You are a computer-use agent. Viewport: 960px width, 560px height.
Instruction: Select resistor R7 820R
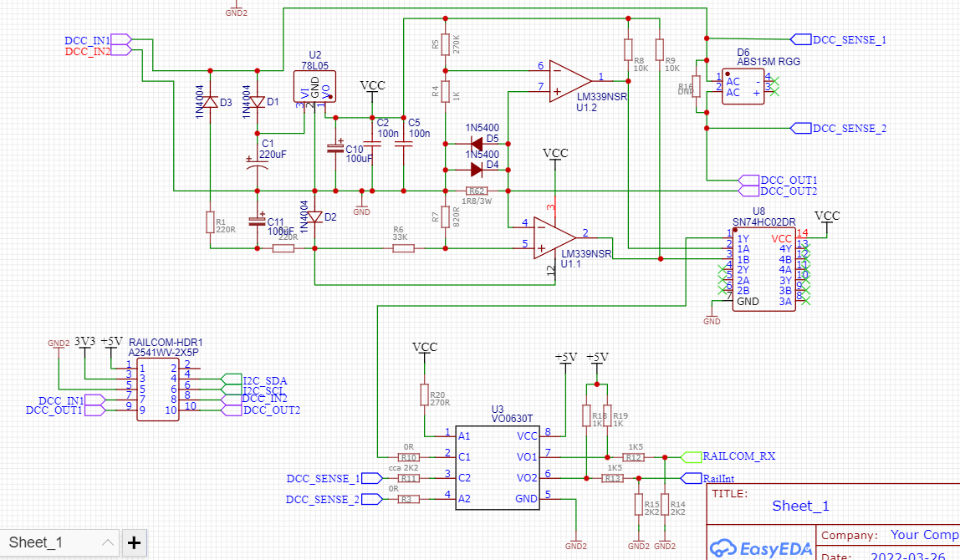pyautogui.click(x=446, y=216)
